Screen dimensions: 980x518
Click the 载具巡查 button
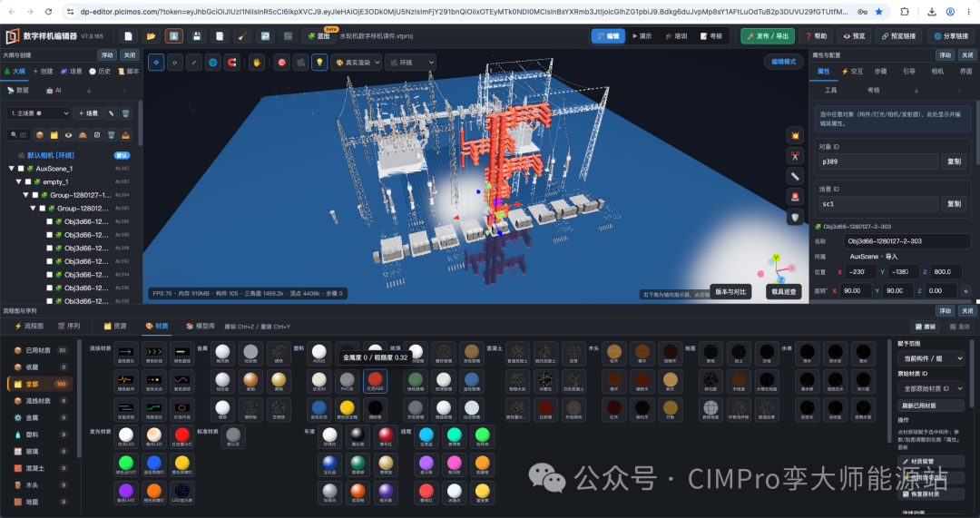click(x=784, y=292)
